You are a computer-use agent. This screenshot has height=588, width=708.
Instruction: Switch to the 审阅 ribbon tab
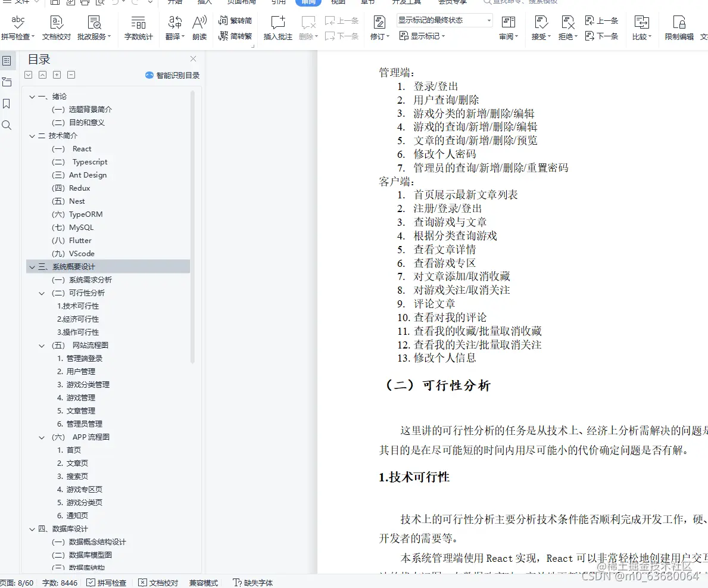click(x=308, y=2)
